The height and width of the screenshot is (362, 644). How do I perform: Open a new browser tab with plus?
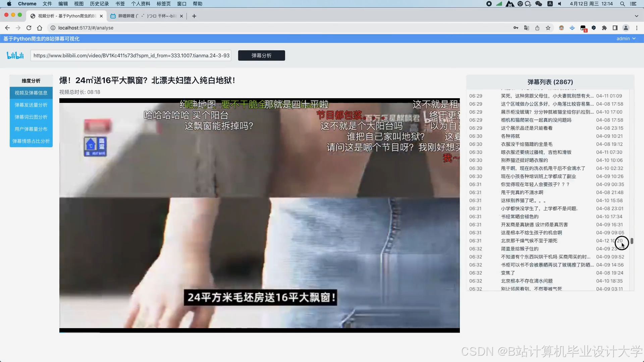click(194, 16)
